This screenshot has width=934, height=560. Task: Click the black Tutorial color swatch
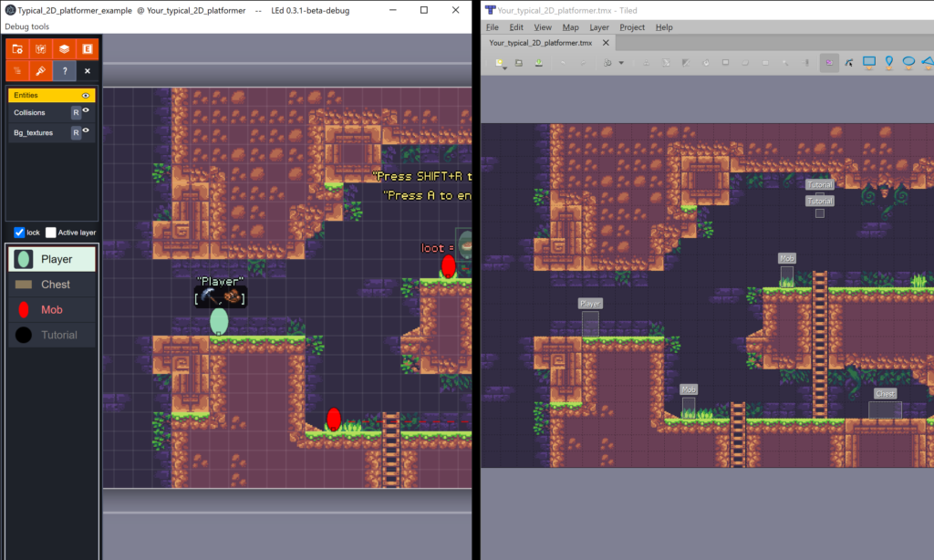[x=23, y=335]
